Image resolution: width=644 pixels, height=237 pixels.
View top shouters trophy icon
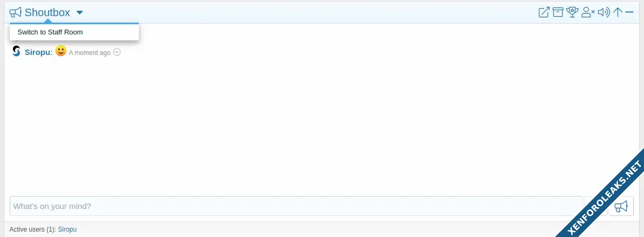(572, 12)
